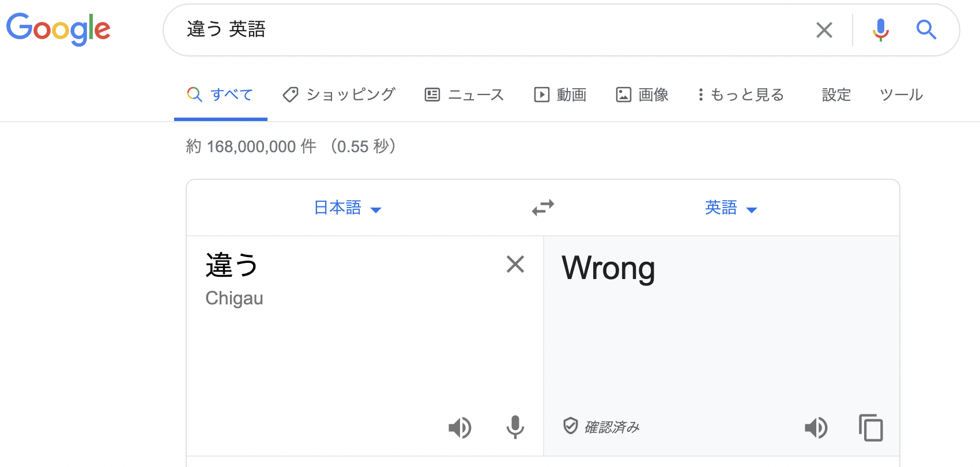980x467 pixels.
Task: Click the blue magnifying glass search icon
Action: [x=926, y=29]
